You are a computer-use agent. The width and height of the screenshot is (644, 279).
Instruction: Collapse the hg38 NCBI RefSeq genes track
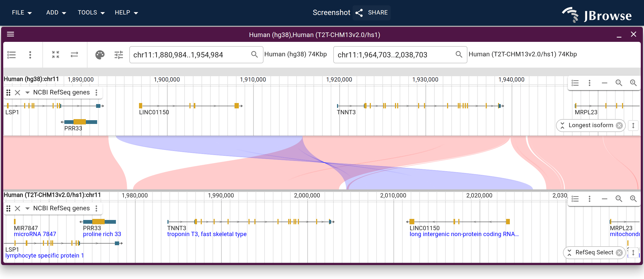coord(27,93)
